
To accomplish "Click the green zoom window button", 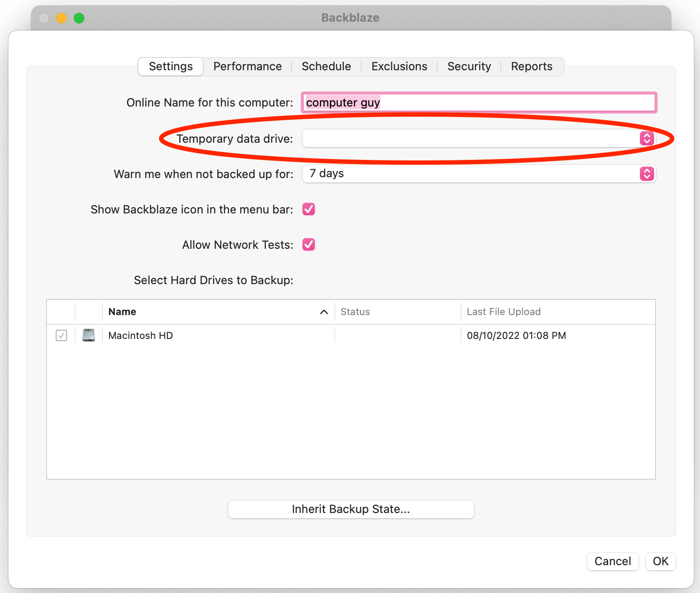I will tap(79, 18).
